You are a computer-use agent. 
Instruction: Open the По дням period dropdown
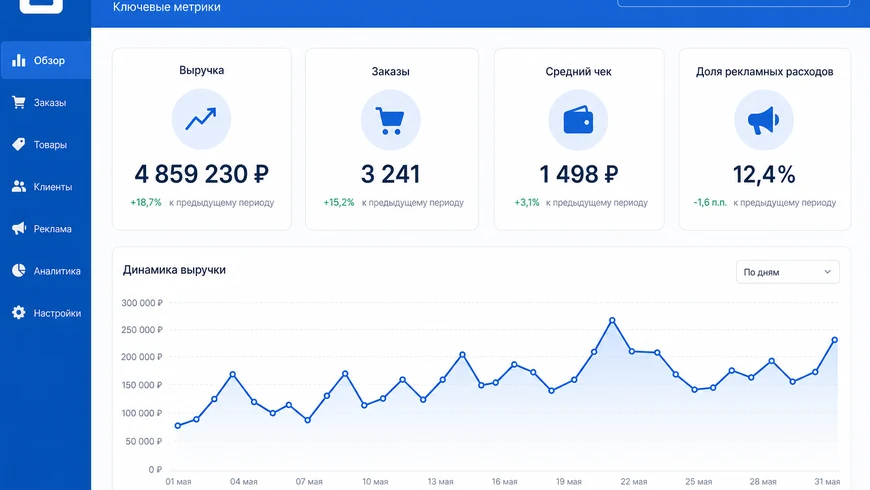point(787,272)
